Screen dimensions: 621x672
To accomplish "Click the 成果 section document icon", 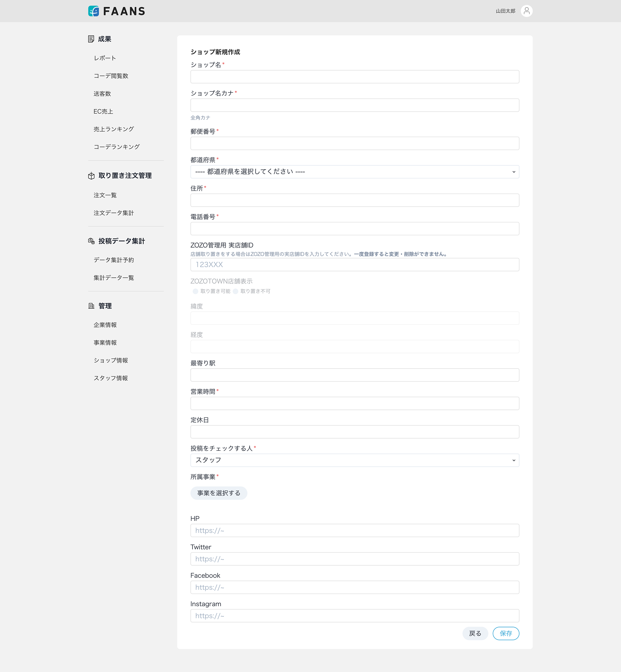I will click(91, 39).
